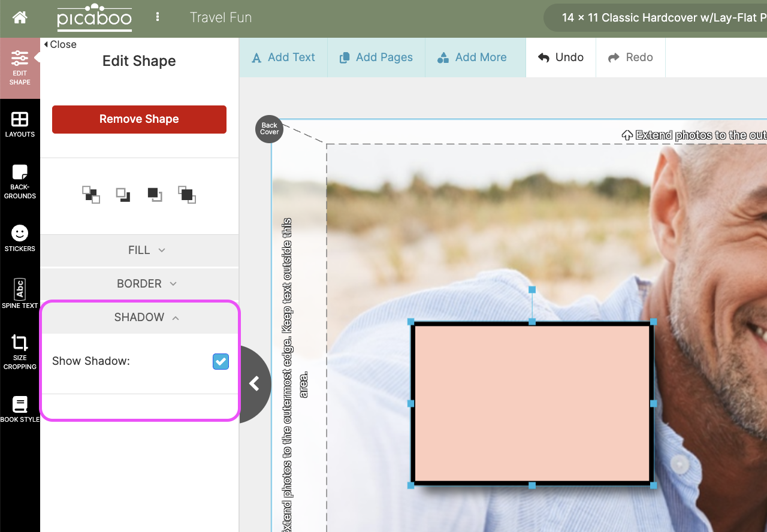The height and width of the screenshot is (532, 767).
Task: Open the 14 × 11 Classic Hardcover selector
Action: (656, 18)
